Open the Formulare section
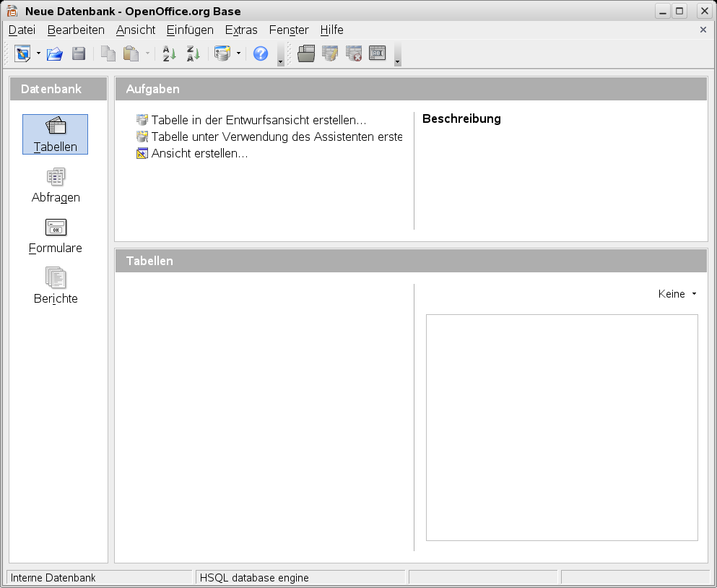 tap(56, 235)
